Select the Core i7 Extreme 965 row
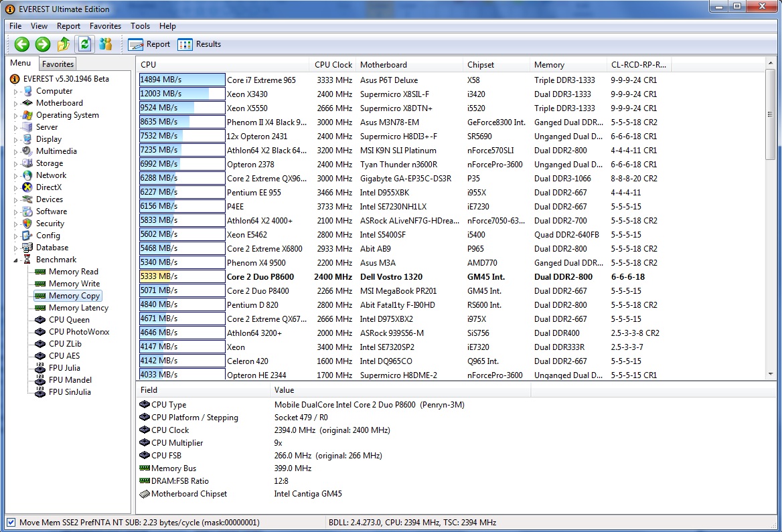Screen dimensions: 782x532 [405, 80]
